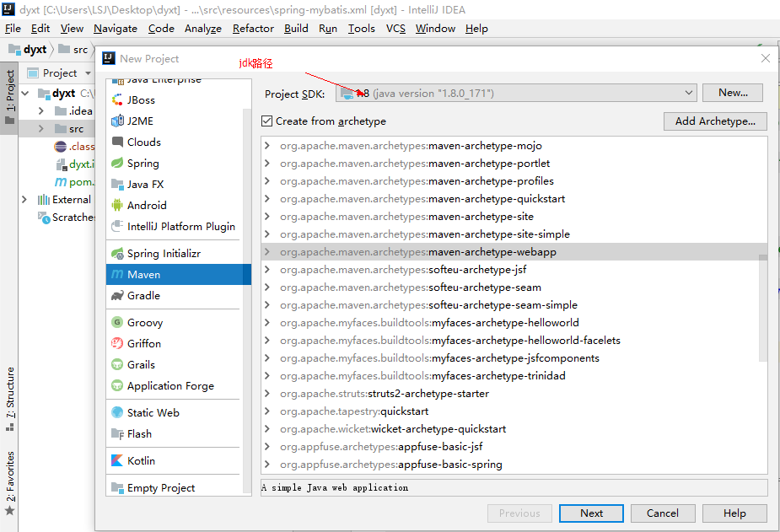The image size is (780, 532).
Task: Click the Android robot icon
Action: click(x=117, y=206)
